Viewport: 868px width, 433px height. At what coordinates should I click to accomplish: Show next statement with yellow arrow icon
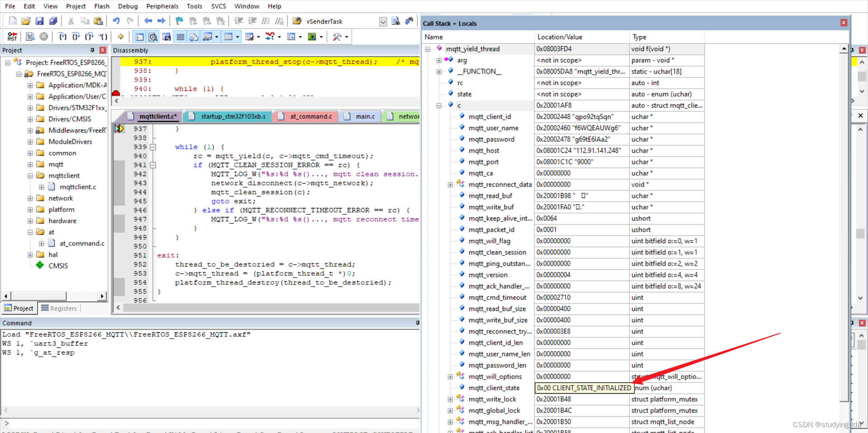(x=121, y=37)
